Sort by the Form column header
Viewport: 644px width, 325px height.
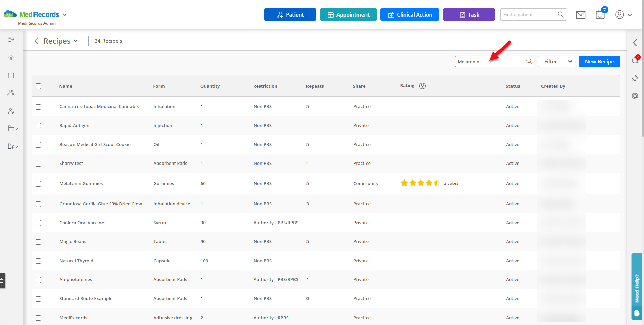pyautogui.click(x=159, y=86)
